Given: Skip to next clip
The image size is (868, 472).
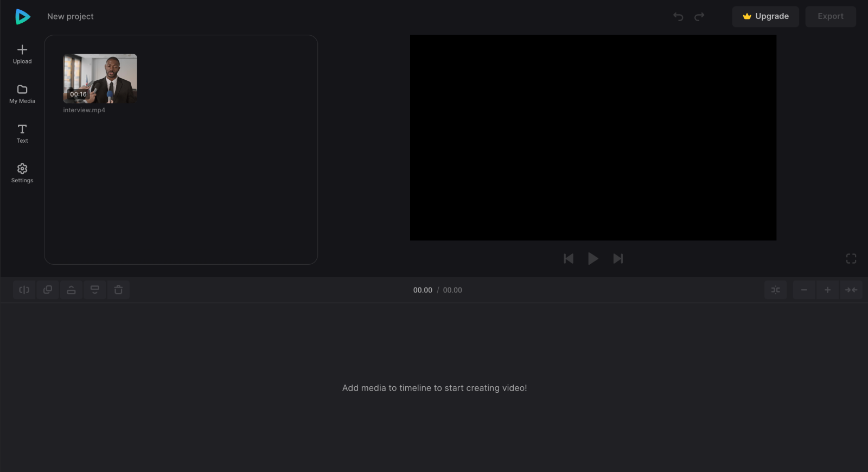Looking at the screenshot, I should click(618, 259).
